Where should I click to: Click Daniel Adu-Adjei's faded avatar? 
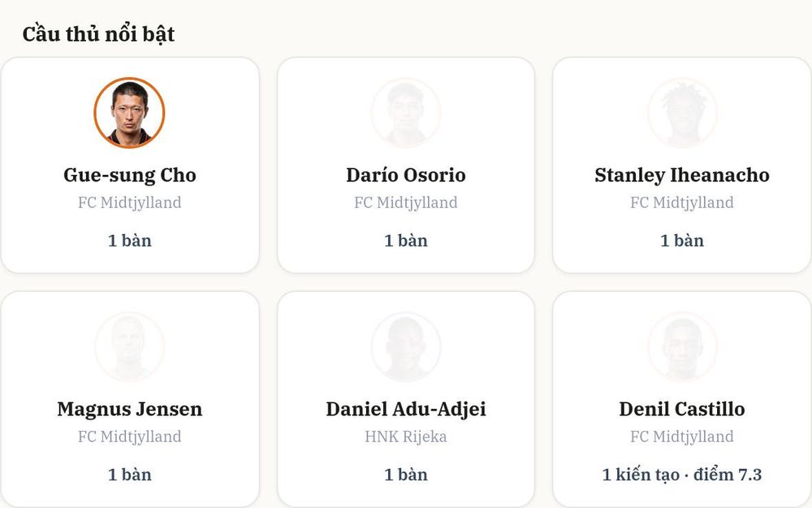pos(406,347)
